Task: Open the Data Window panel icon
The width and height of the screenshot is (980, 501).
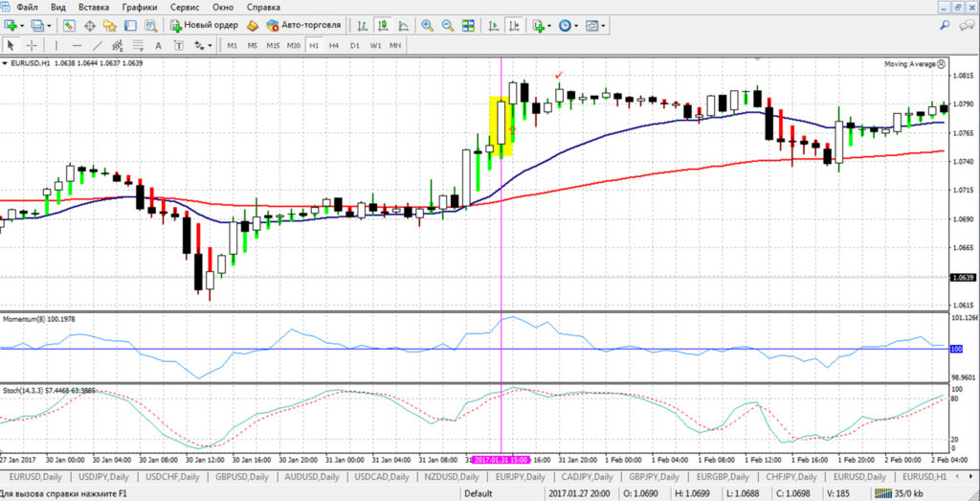Action: click(89, 26)
